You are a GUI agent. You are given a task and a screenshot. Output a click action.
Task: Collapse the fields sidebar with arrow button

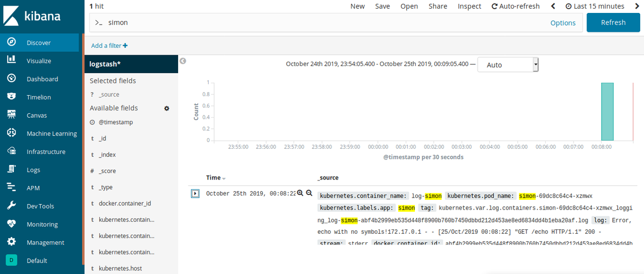[x=182, y=61]
